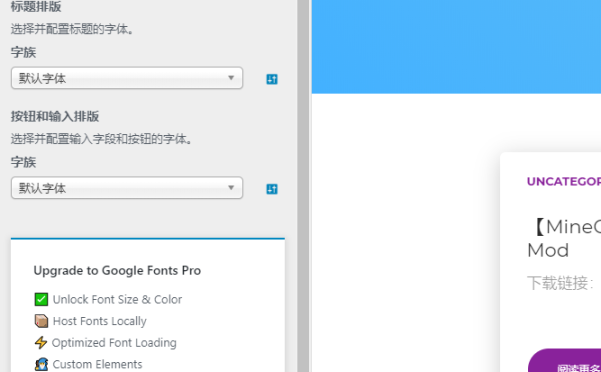Click the lightning bolt icon for Optimized Font Loading

[x=41, y=343]
